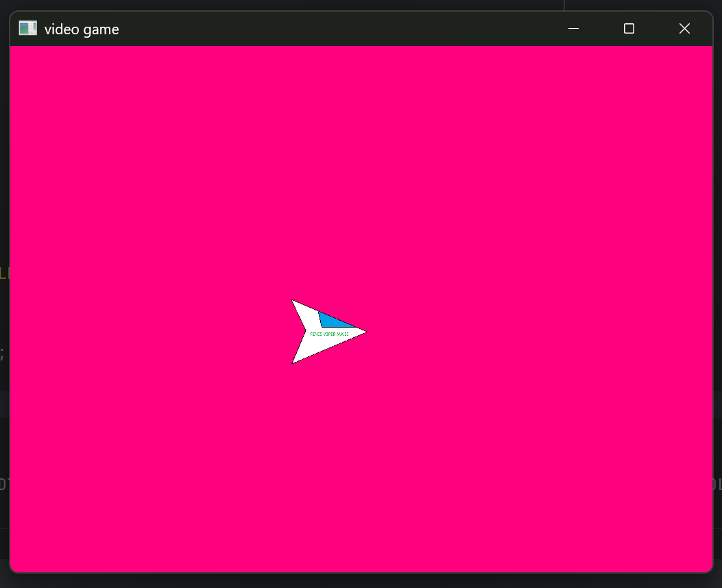722x588 pixels.
Task: Minimize the video game window
Action: pyautogui.click(x=574, y=29)
